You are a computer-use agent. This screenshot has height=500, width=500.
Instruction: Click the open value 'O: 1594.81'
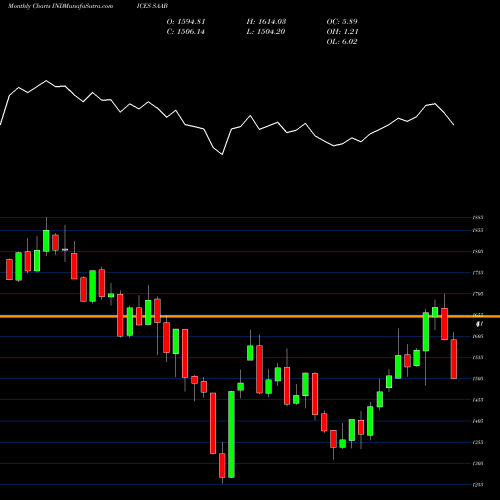coord(186,22)
